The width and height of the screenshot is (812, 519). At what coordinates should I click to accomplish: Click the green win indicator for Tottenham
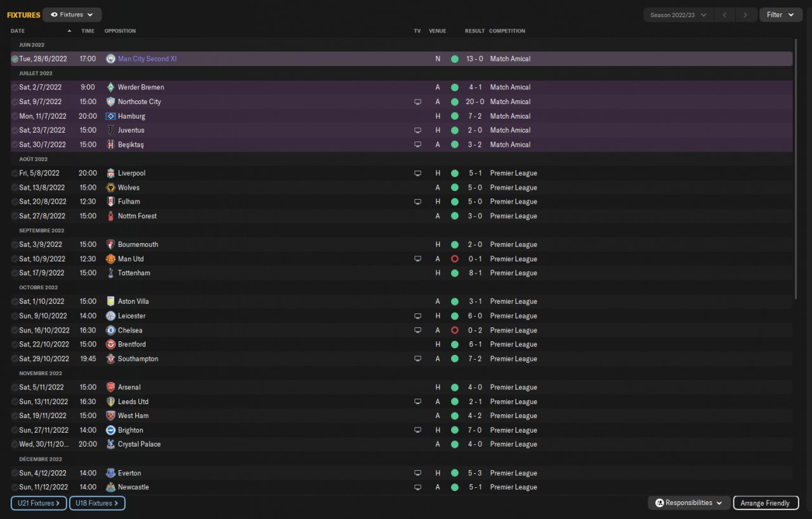point(454,273)
